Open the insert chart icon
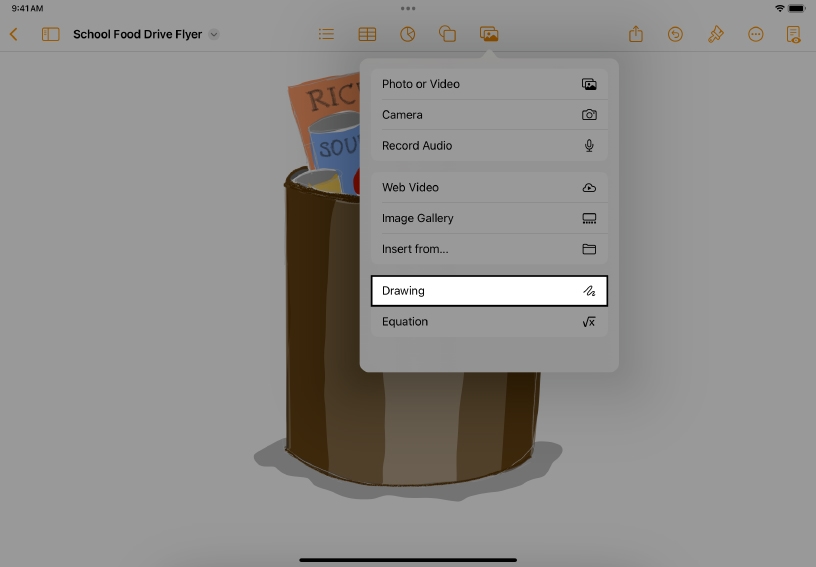The image size is (816, 567). pyautogui.click(x=407, y=34)
